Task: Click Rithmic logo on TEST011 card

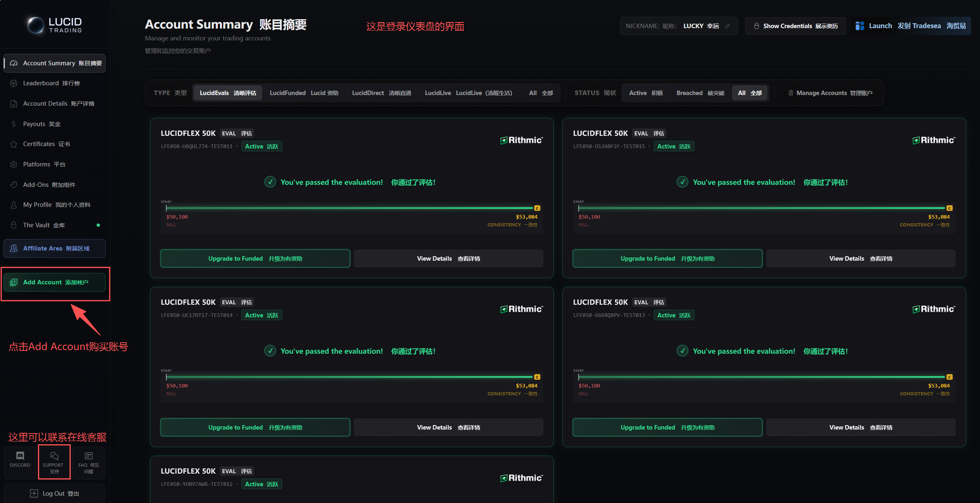Action: coord(522,140)
